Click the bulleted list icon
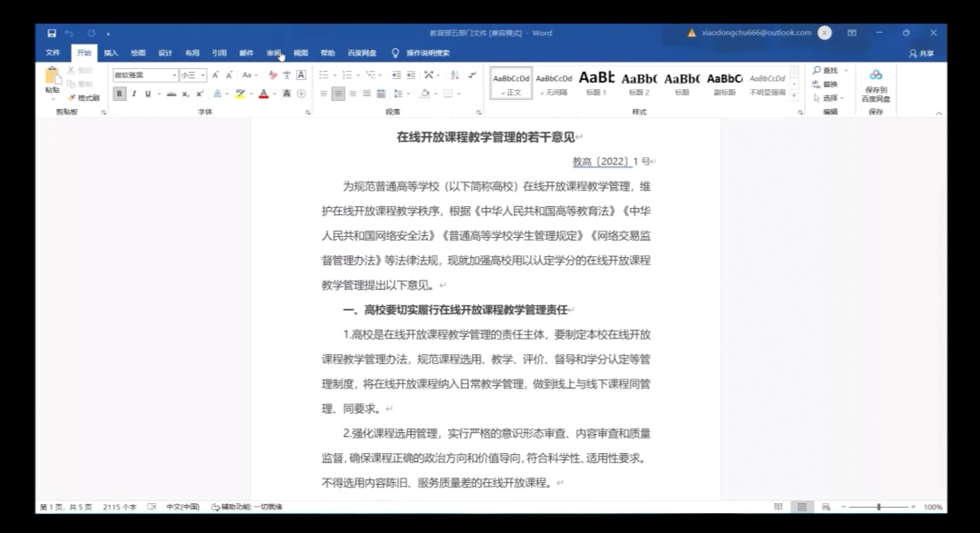Image resolution: width=980 pixels, height=533 pixels. (325, 75)
